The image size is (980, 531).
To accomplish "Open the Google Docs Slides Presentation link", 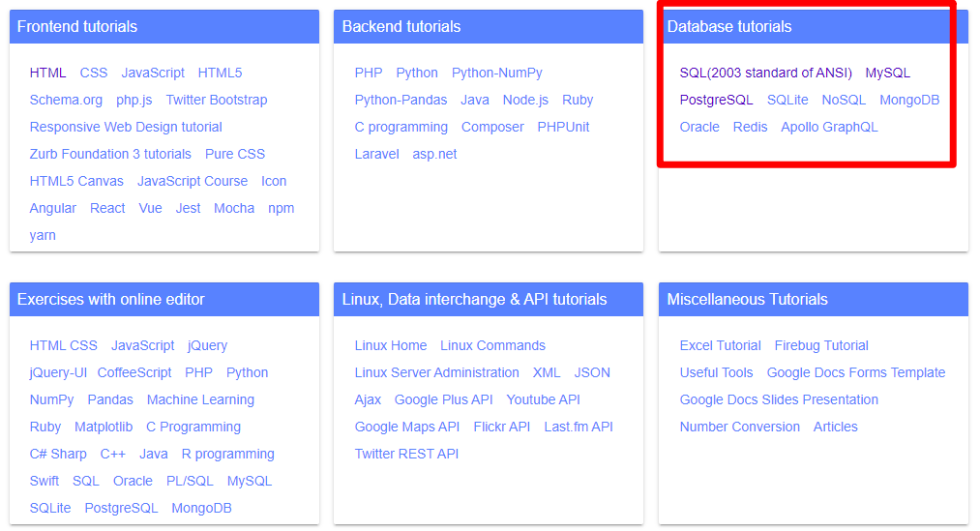I will (779, 399).
